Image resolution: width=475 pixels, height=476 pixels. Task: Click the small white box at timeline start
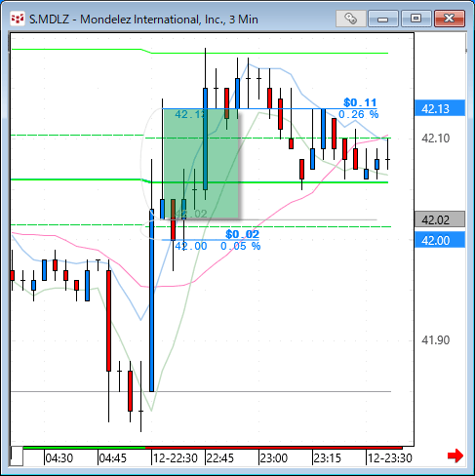click(x=17, y=456)
